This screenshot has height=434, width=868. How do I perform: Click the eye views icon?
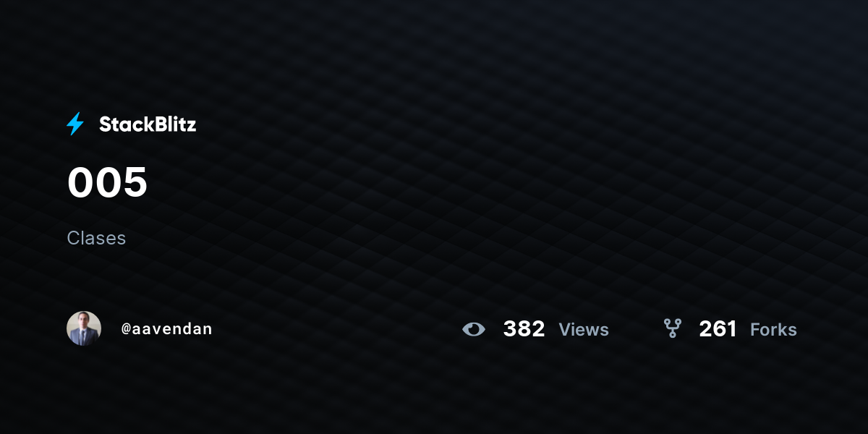(x=474, y=329)
